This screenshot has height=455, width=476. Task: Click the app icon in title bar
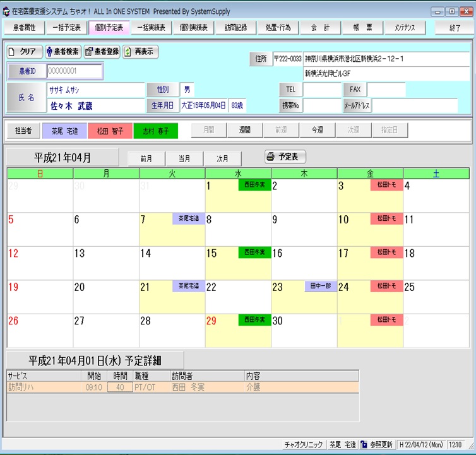(7, 11)
